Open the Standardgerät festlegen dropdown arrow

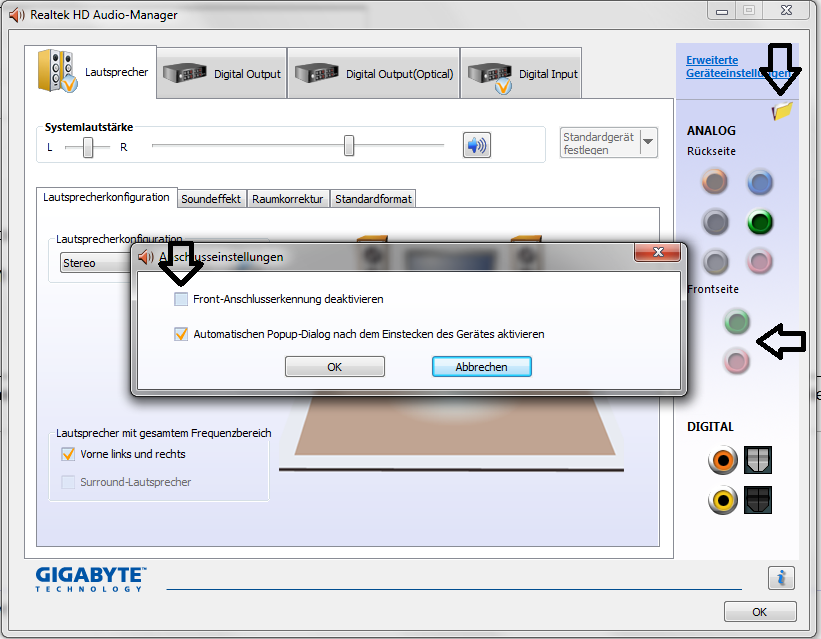(648, 142)
